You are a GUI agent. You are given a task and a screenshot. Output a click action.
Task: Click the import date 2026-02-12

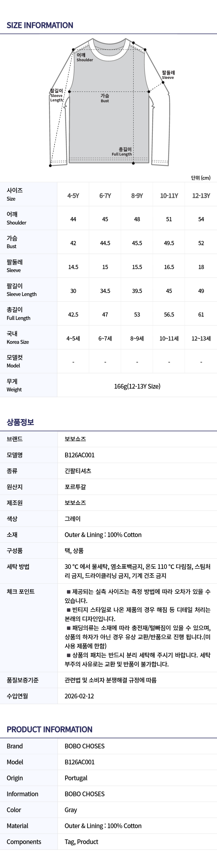[79, 696]
